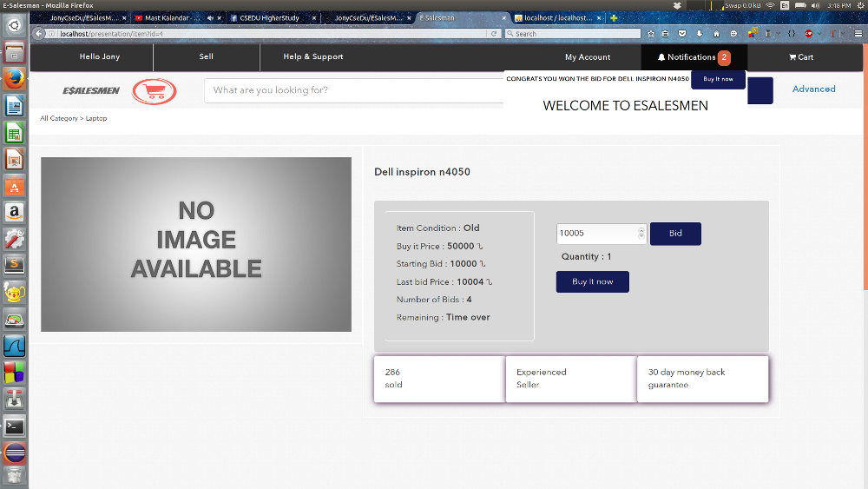The image size is (868, 489).
Task: Go back with the browser back arrow
Action: [x=38, y=34]
